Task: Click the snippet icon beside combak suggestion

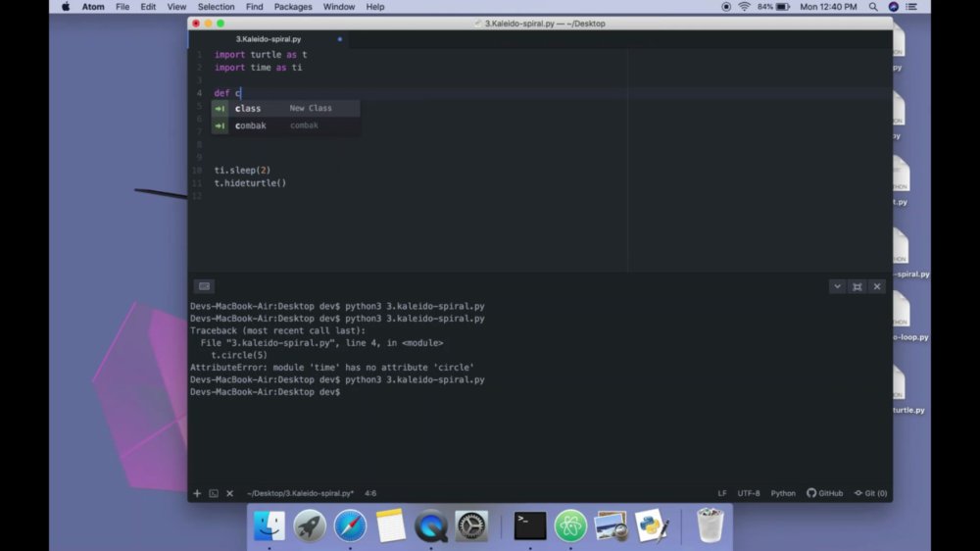Action: click(220, 125)
